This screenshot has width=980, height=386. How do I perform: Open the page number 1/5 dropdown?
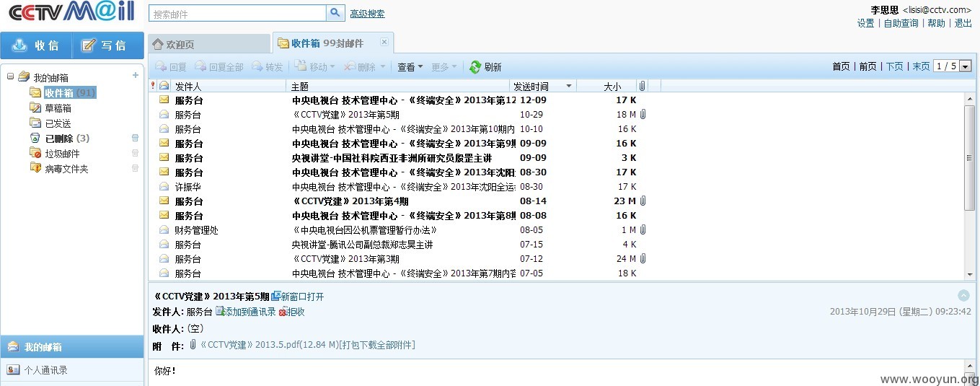click(x=966, y=66)
